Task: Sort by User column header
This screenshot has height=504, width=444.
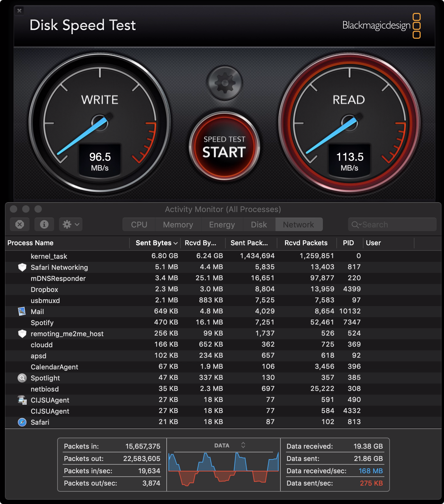Action: click(389, 243)
